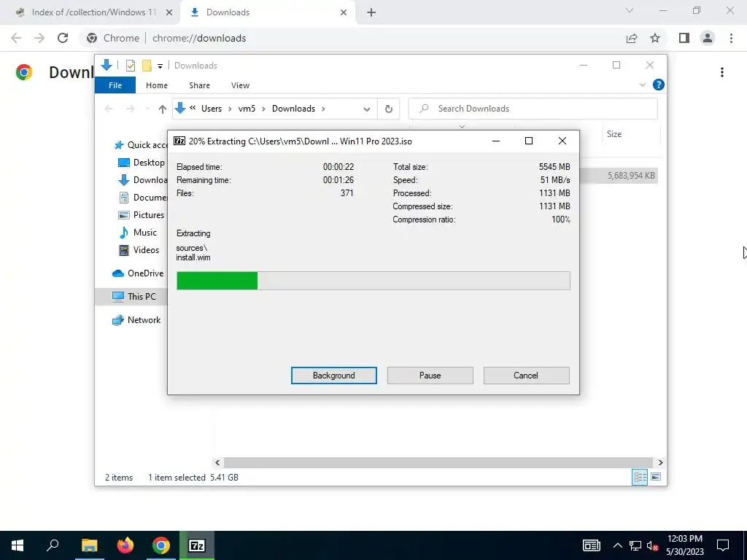Toggle Chrome side panel

[x=684, y=38]
